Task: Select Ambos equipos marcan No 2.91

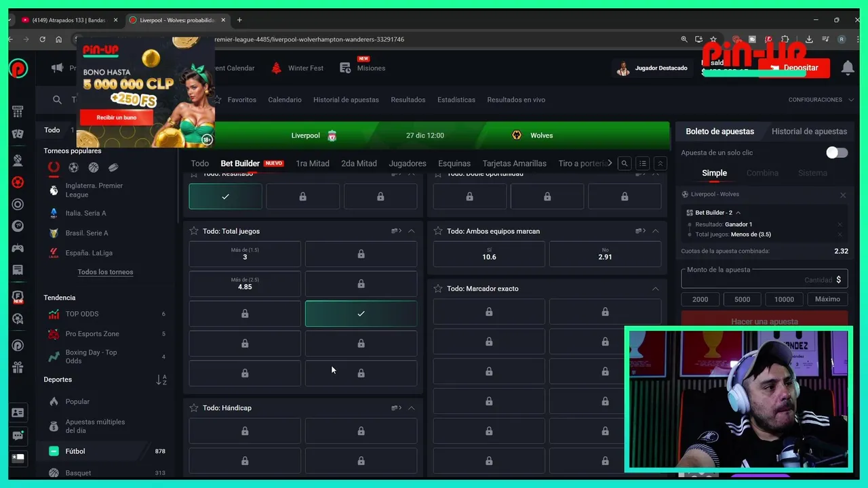Action: [x=605, y=254]
